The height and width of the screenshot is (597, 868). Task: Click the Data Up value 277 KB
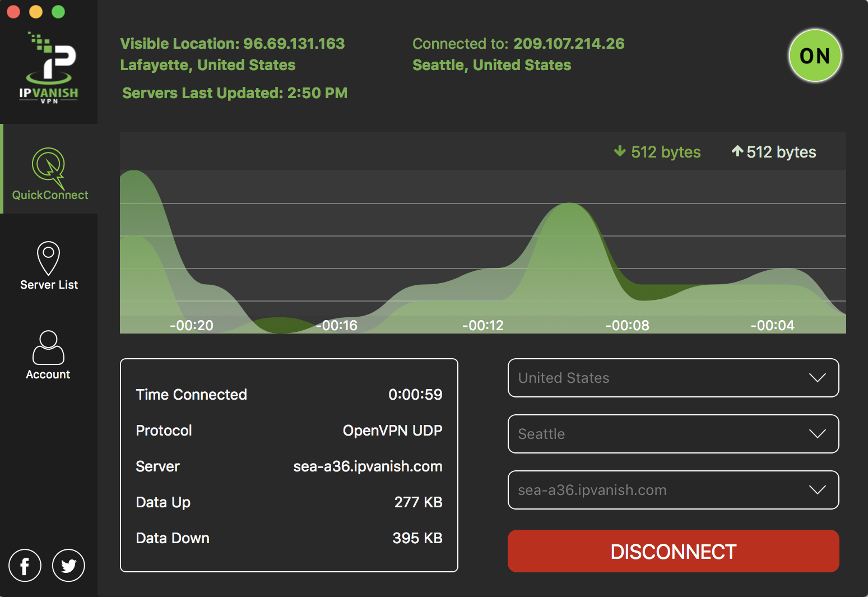(x=418, y=502)
